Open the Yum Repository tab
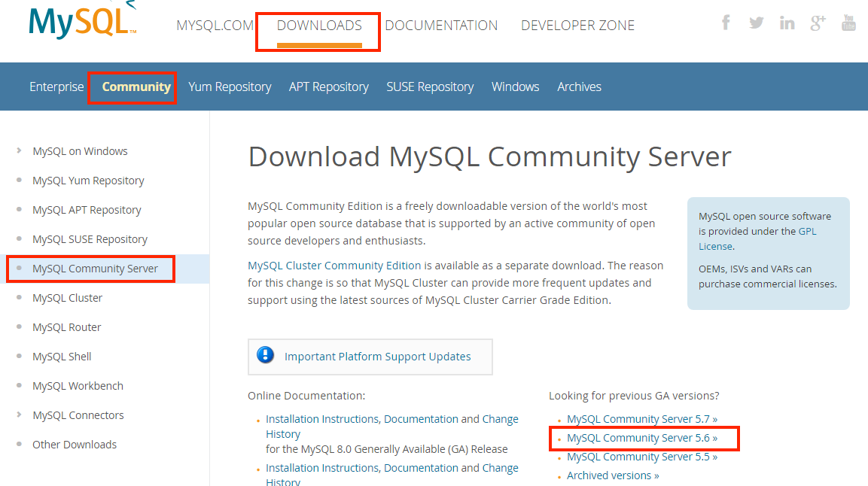The height and width of the screenshot is (486, 868). [230, 87]
